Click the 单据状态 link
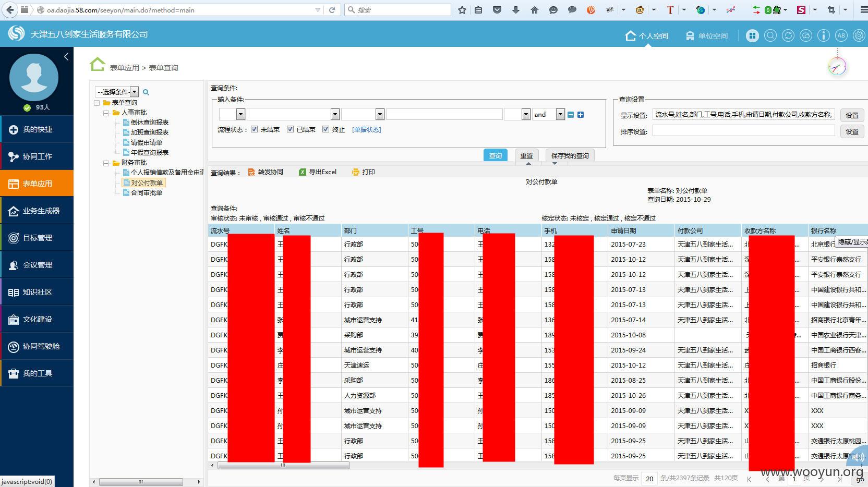The width and height of the screenshot is (868, 487). [367, 130]
